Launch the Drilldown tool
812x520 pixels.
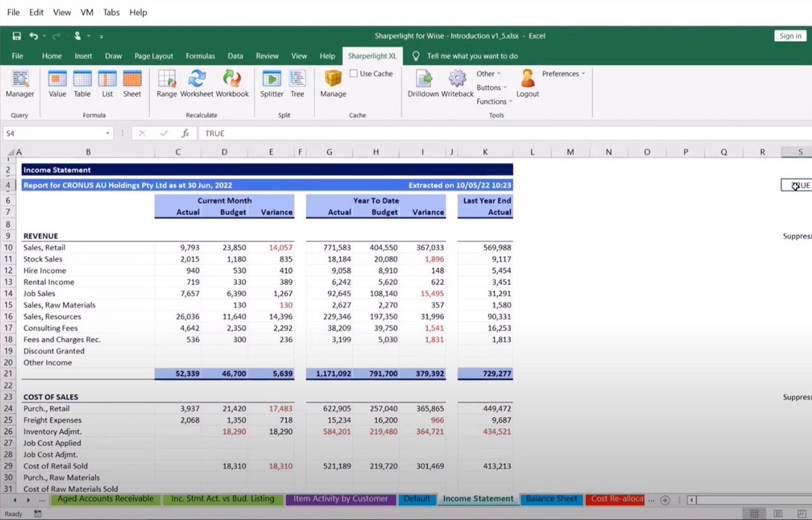pos(424,84)
